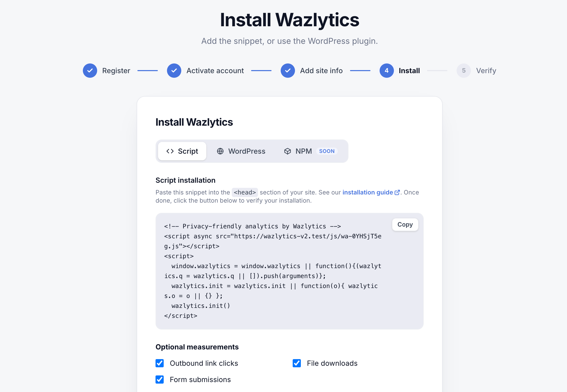Viewport: 567px width, 392px height.
Task: Click the Verify step label
Action: [x=486, y=71]
